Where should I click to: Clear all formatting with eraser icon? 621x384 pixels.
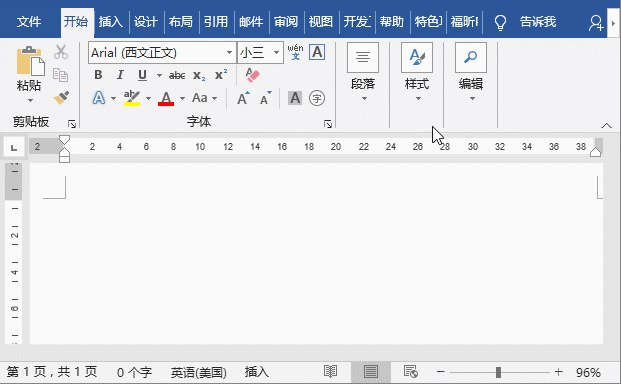(x=252, y=75)
